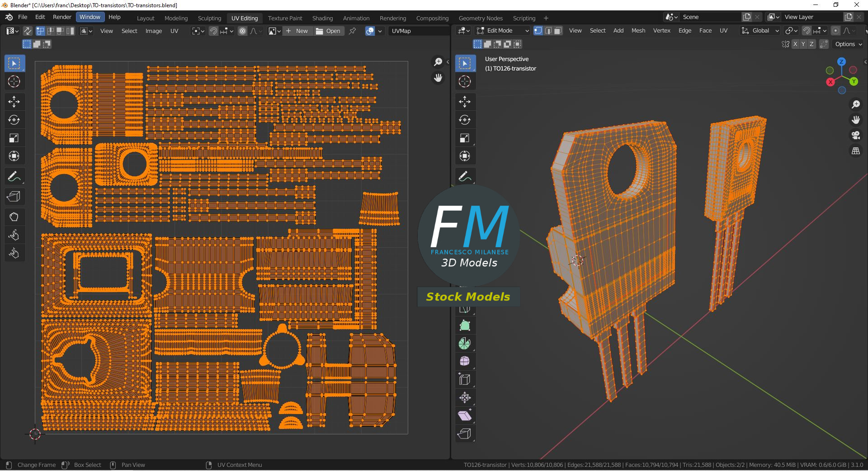The image size is (868, 471).
Task: Click the New image button
Action: 297,31
